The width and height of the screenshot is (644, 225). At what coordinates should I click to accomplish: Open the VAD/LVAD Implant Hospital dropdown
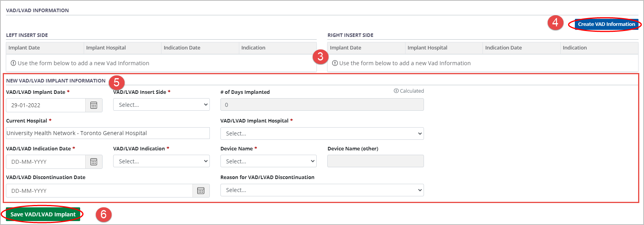322,134
